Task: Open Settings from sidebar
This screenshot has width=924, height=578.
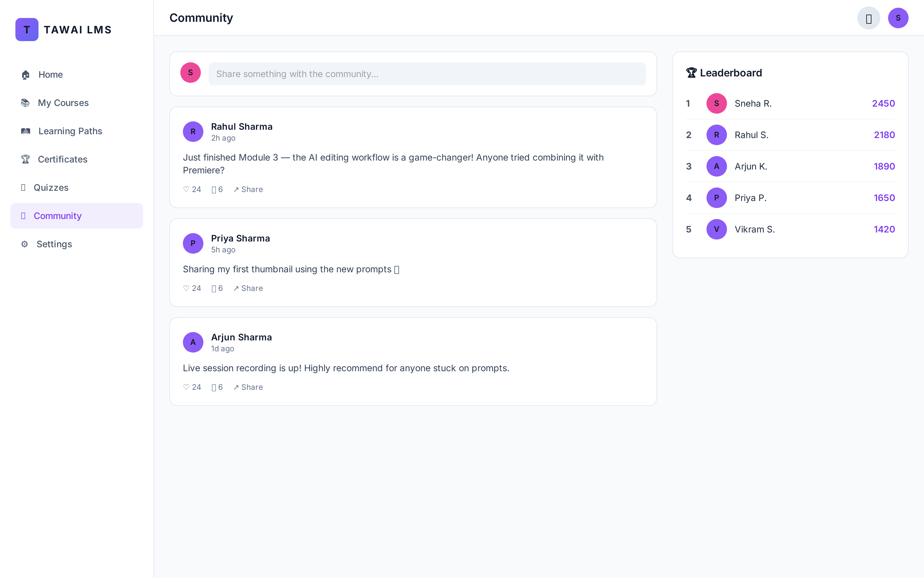Action: point(77,244)
